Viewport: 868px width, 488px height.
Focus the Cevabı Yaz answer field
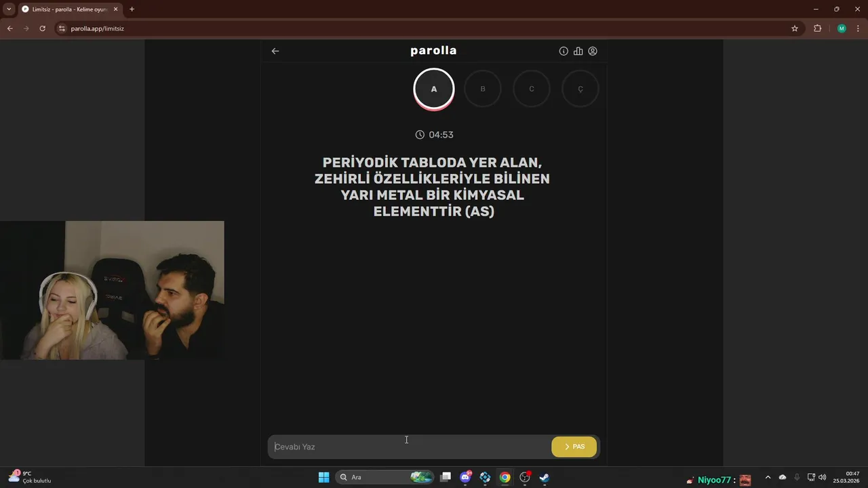[409, 447]
